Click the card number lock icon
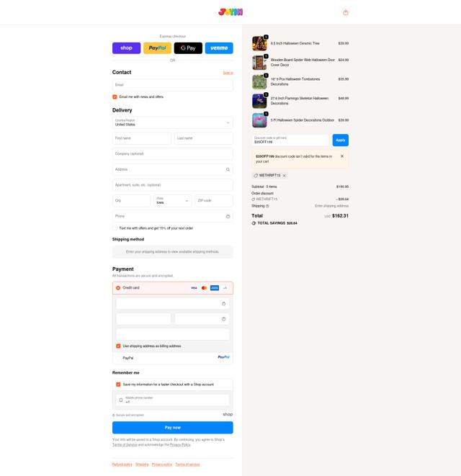Image resolution: width=461 pixels, height=476 pixels. tap(223, 304)
